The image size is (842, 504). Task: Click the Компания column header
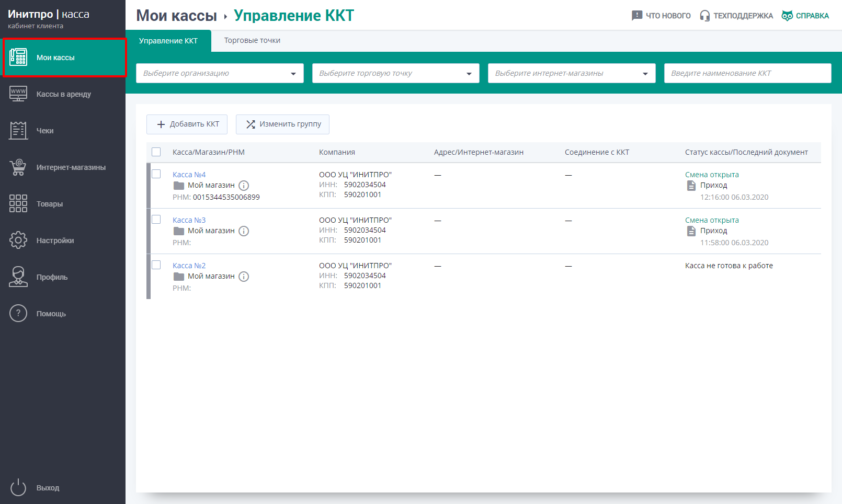point(337,152)
